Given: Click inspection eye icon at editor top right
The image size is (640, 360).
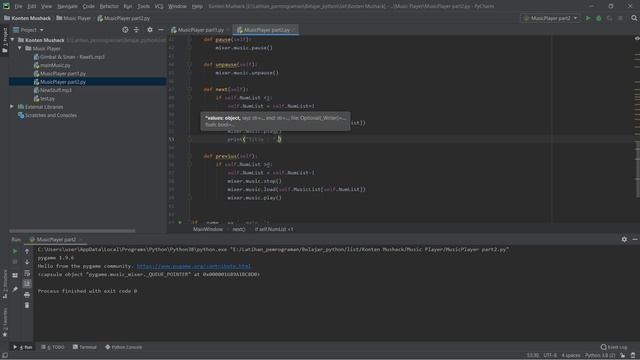Looking at the screenshot, I should pyautogui.click(x=637, y=38).
